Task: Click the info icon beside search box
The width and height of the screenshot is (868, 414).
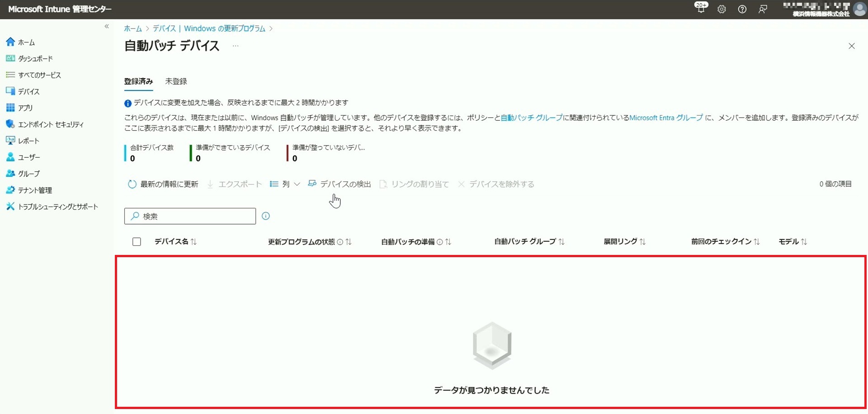Action: 266,216
